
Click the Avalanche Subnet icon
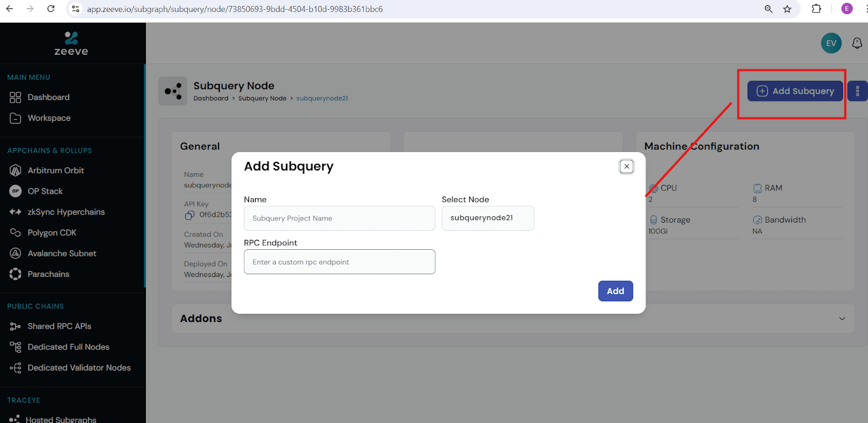point(15,254)
